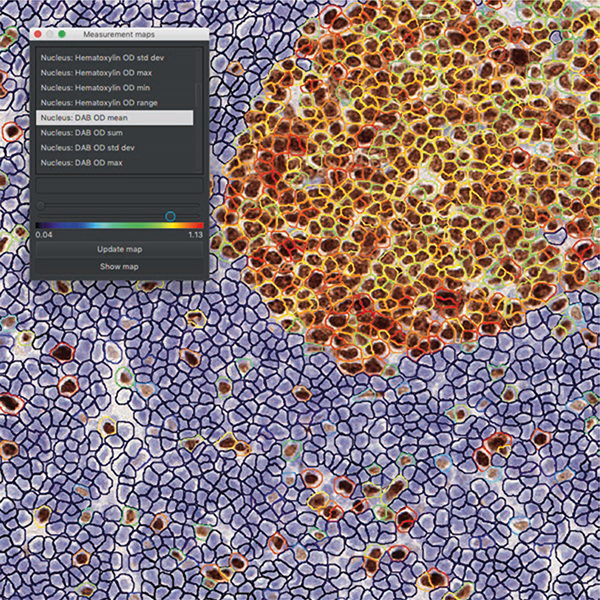Click the rainbow color scale bar
Image resolution: width=600 pixels, height=600 pixels.
click(x=119, y=226)
